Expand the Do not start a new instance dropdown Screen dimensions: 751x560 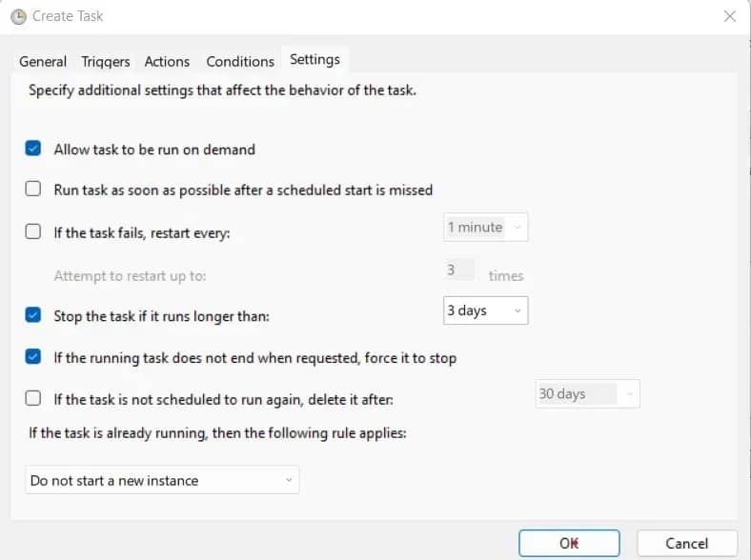162,481
